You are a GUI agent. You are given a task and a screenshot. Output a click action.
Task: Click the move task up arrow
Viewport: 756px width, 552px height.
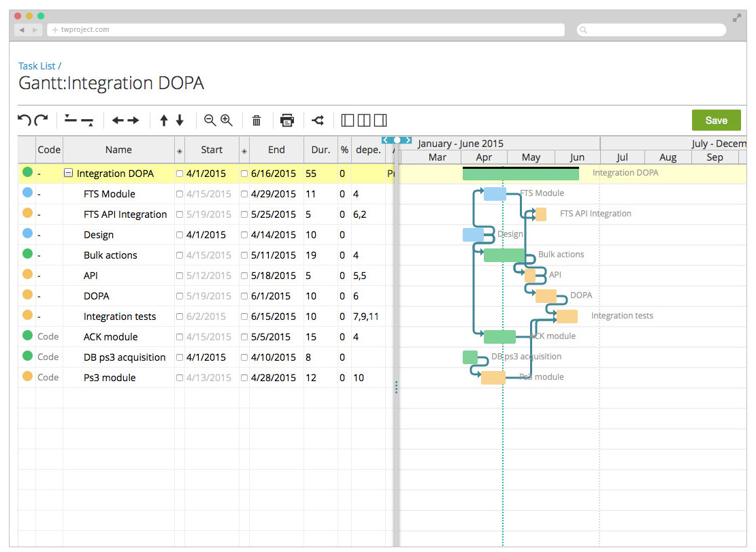pyautogui.click(x=166, y=120)
